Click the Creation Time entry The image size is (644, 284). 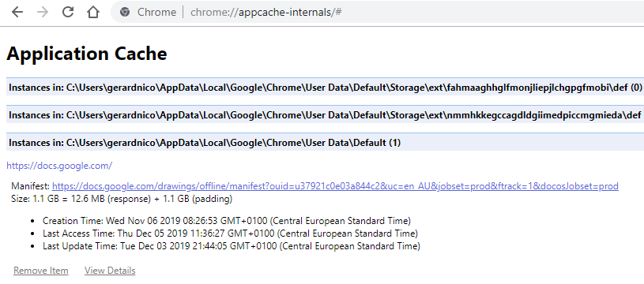(x=226, y=221)
